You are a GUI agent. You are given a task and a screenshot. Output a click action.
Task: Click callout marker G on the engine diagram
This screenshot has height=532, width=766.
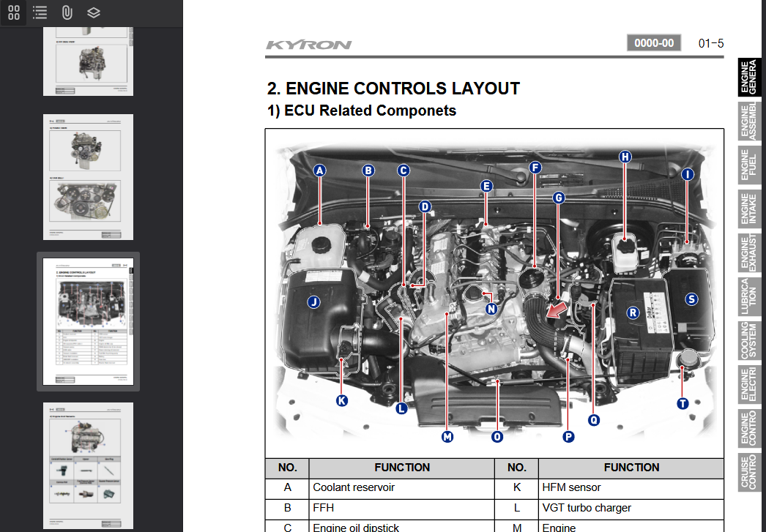coord(559,198)
